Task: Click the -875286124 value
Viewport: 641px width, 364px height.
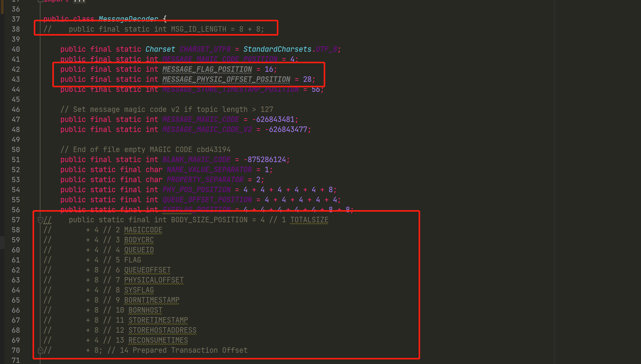Action: (x=265, y=160)
